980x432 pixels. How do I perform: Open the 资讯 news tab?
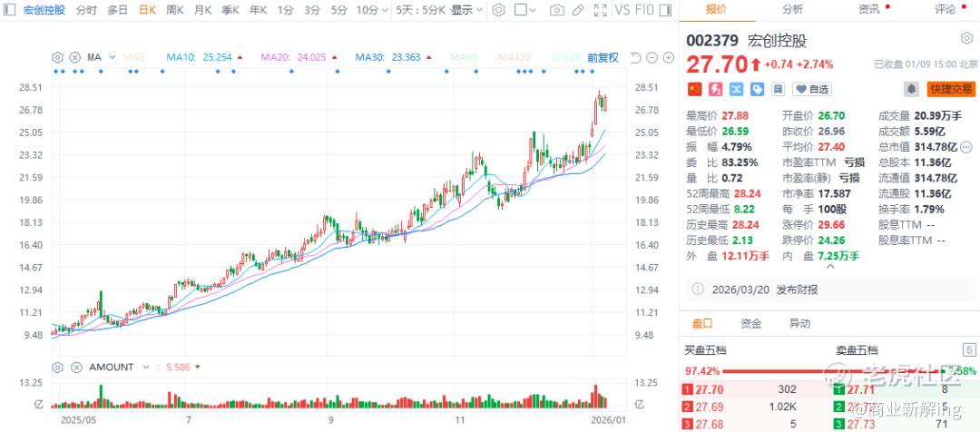tap(869, 9)
